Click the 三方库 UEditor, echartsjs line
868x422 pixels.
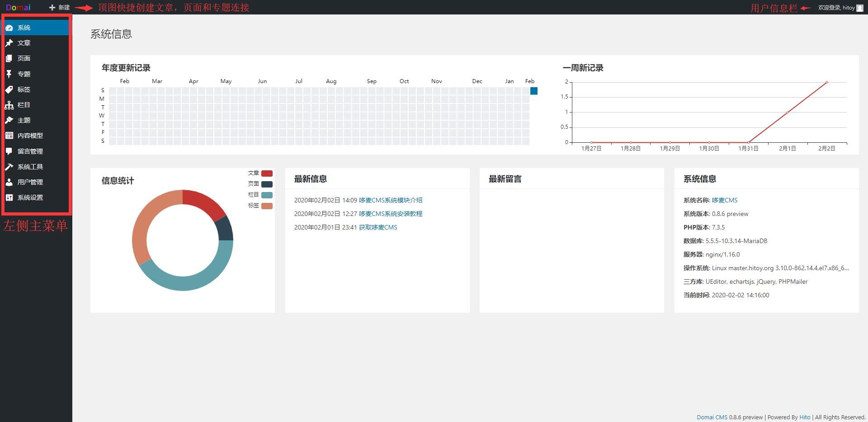click(x=745, y=281)
